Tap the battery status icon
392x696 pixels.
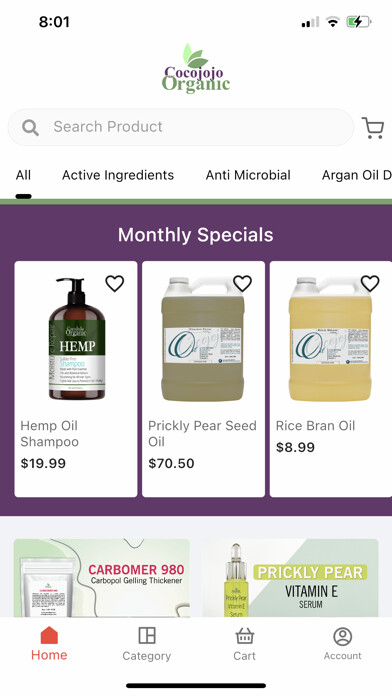click(359, 21)
